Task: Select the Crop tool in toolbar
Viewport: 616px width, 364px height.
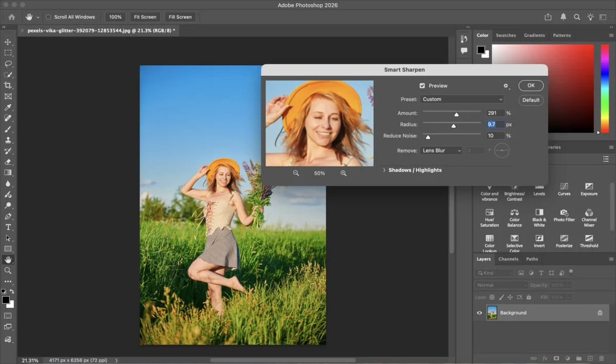Action: (8, 85)
